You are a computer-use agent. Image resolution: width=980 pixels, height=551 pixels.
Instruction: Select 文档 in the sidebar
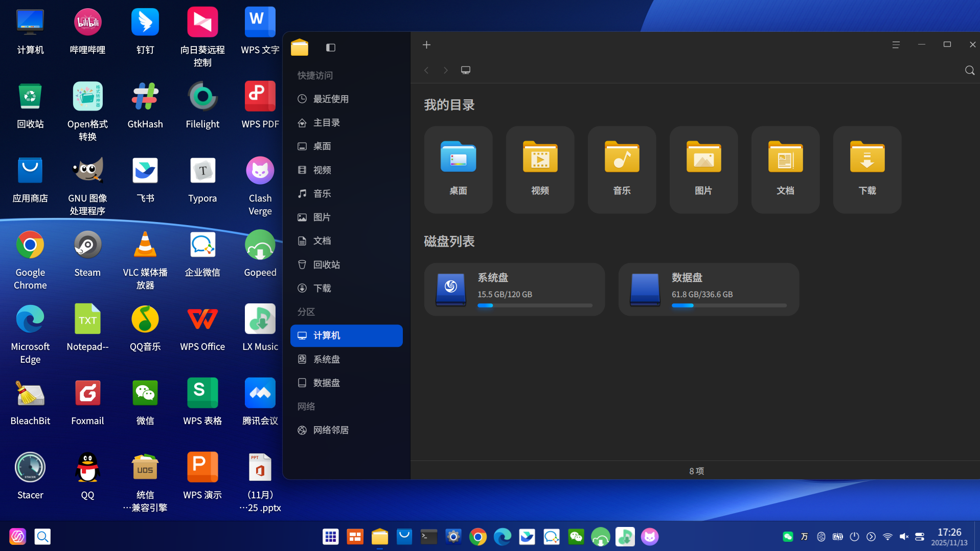(x=347, y=241)
